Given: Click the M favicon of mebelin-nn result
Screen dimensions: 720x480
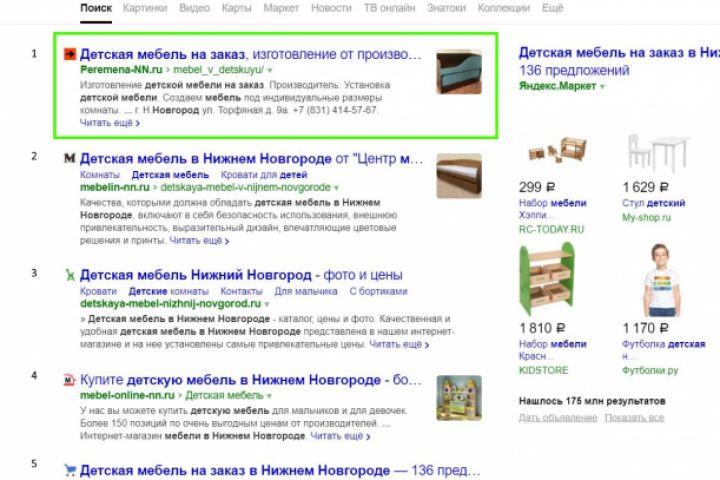Looking at the screenshot, I should point(69,158).
